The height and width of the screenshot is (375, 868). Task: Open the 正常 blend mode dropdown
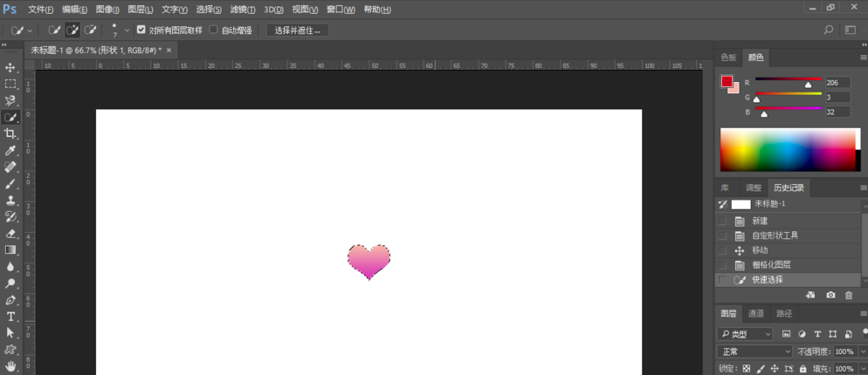click(x=755, y=351)
